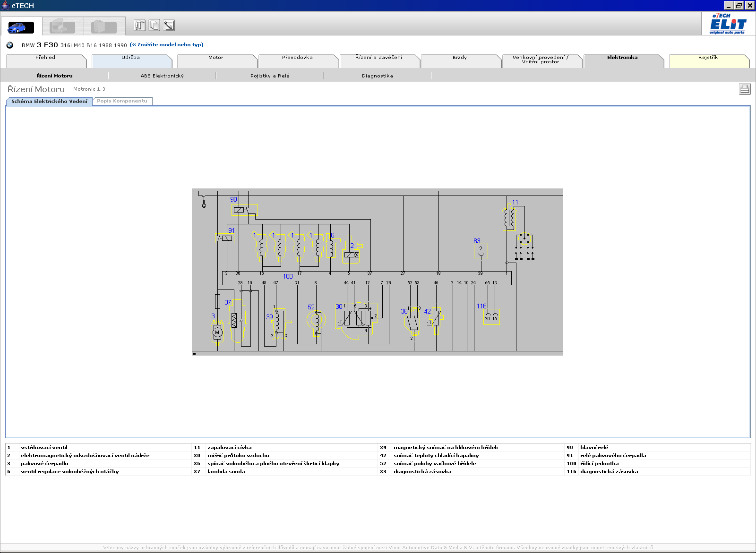756x553 pixels.
Task: Click the ELIT eTECH logo
Action: [728, 24]
